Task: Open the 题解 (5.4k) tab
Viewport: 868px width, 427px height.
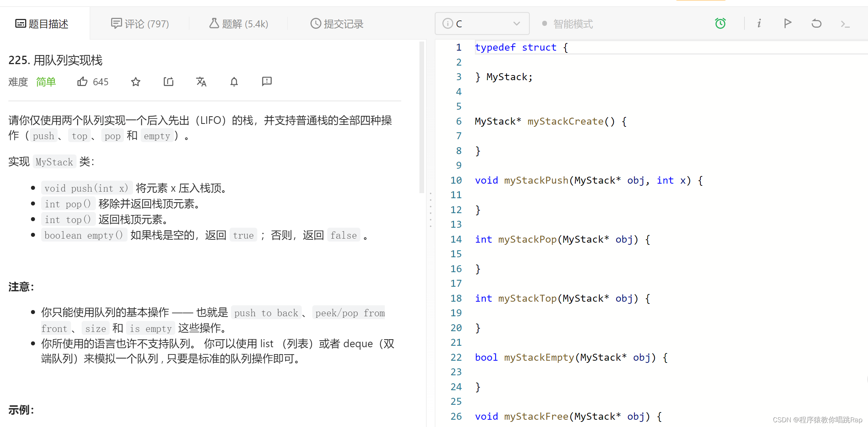Action: point(239,24)
